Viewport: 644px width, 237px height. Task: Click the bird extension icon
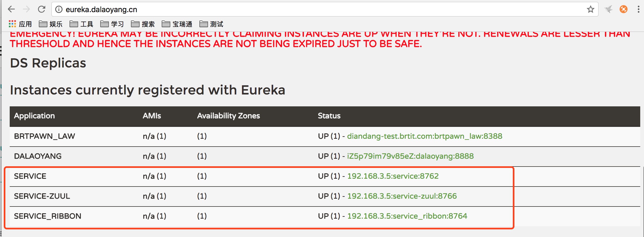[x=608, y=9]
